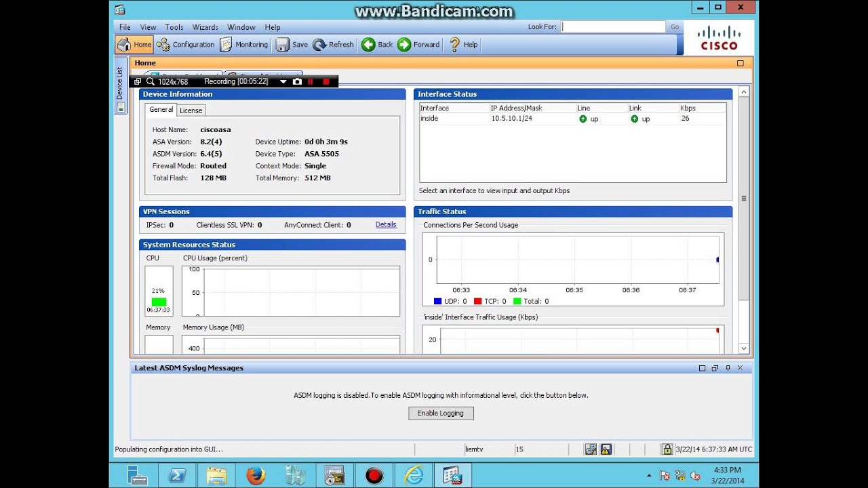Click the scroll down arrow of Home panel
The width and height of the screenshot is (868, 488).
(744, 348)
